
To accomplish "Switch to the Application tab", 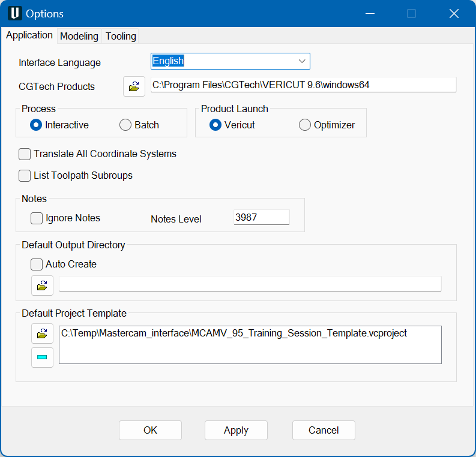I will (29, 35).
